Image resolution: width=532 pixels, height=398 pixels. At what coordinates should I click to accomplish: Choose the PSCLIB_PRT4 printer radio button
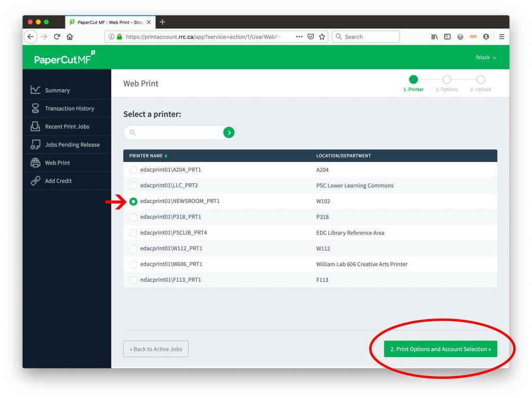(134, 233)
